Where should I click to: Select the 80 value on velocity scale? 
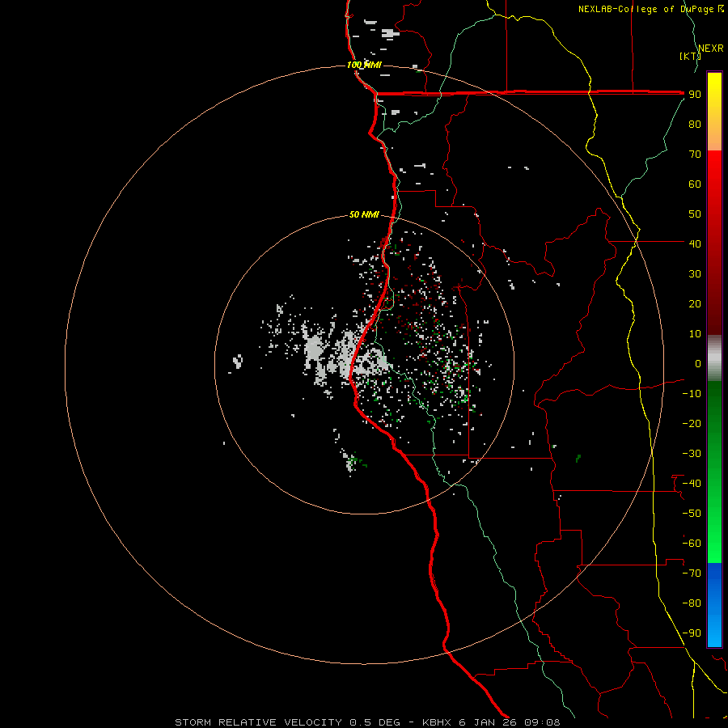[x=695, y=125]
